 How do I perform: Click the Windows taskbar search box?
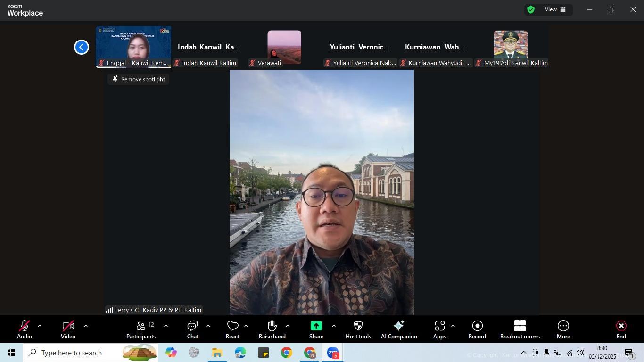tap(80, 353)
